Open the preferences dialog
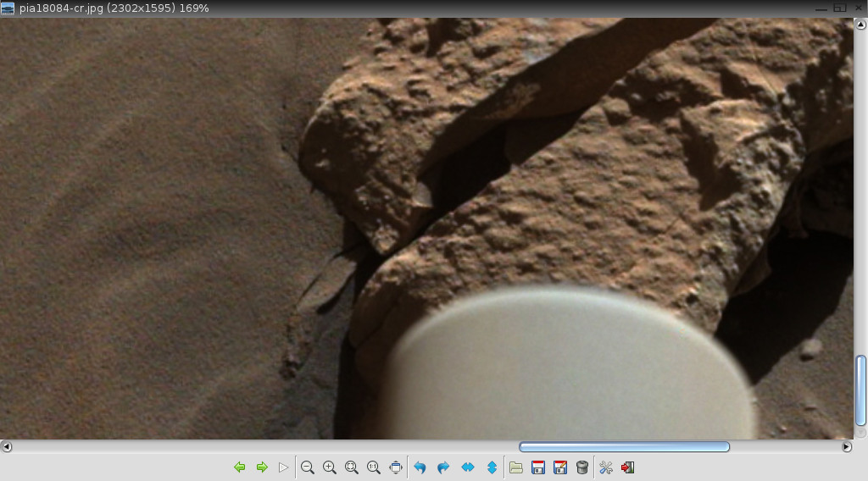This screenshot has height=481, width=868. click(x=606, y=467)
